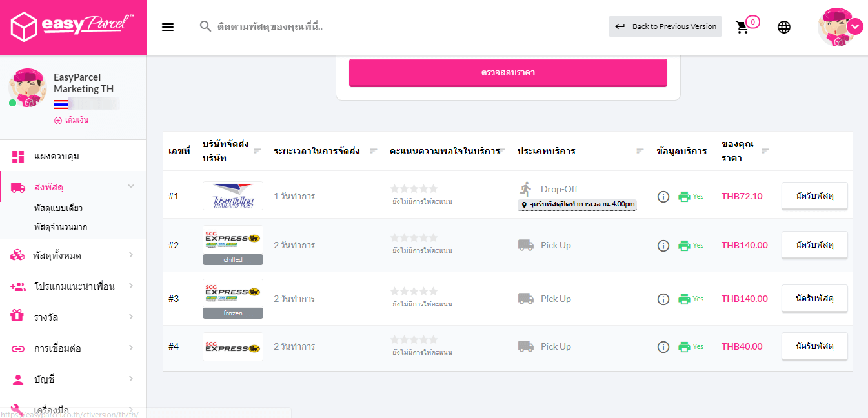This screenshot has width=868, height=418.
Task: Open service info icon for row #1
Action: coord(663,196)
